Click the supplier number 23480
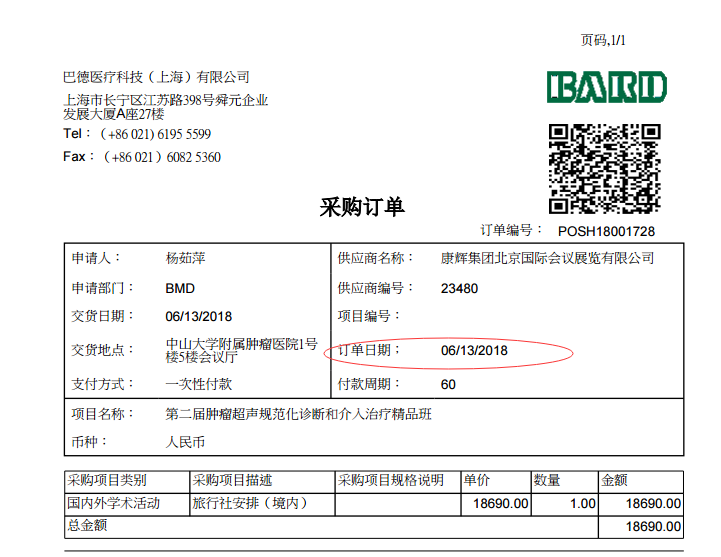721x557 pixels. click(459, 288)
